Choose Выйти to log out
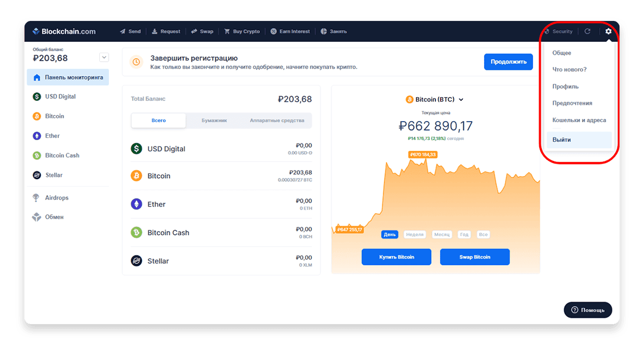 coord(579,140)
